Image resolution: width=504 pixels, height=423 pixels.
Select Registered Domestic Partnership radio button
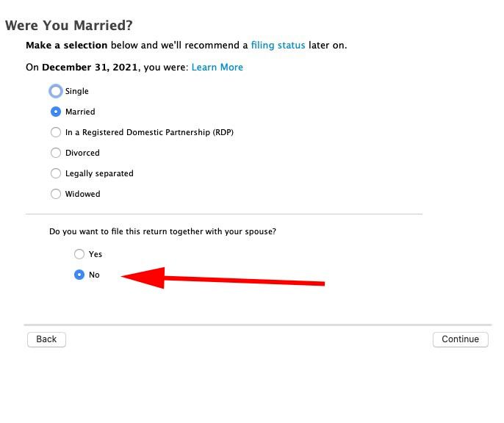(56, 132)
